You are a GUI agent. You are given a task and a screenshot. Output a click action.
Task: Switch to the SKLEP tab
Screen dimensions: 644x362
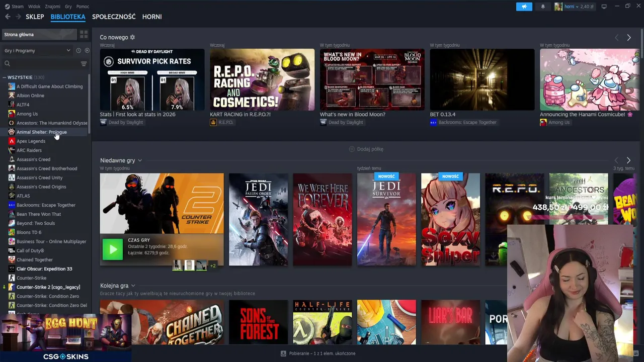[x=35, y=17]
